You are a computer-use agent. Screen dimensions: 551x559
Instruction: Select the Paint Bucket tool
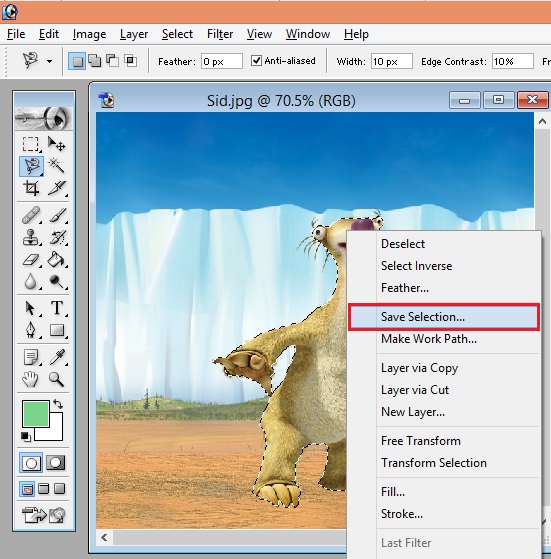coord(56,259)
